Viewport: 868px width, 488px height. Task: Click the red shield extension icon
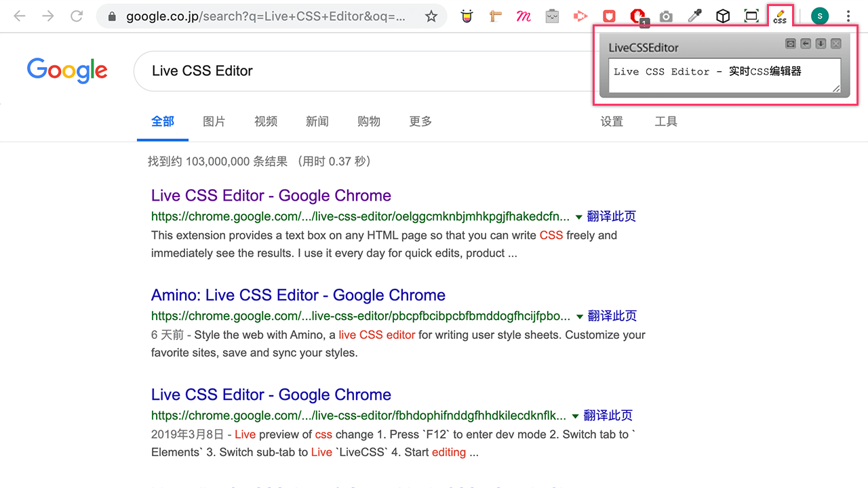(x=609, y=16)
